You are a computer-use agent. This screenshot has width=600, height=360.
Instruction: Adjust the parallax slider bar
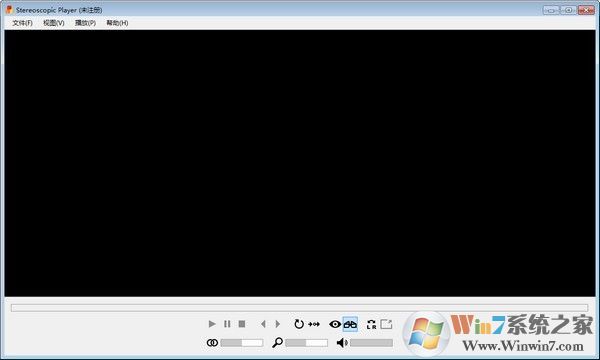[x=241, y=343]
